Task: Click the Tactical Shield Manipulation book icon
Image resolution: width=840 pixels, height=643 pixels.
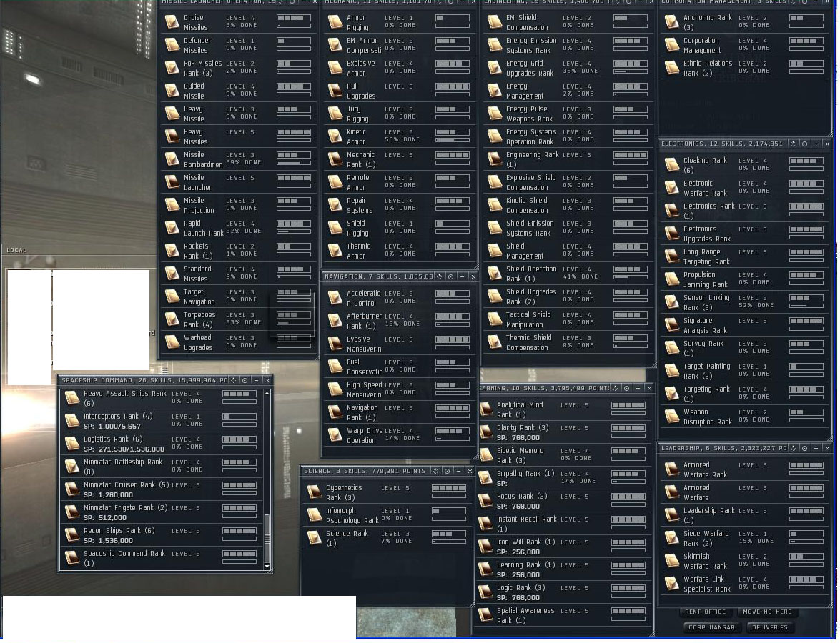Action: coord(495,319)
